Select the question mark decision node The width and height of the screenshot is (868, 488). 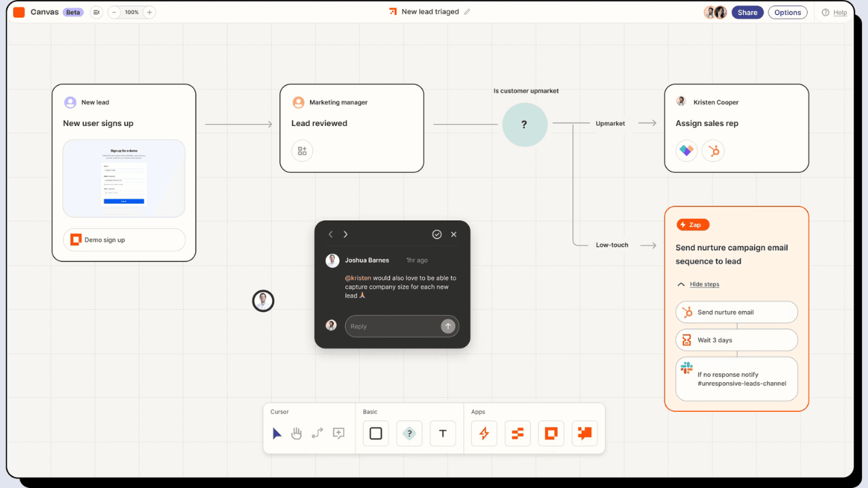coord(524,125)
